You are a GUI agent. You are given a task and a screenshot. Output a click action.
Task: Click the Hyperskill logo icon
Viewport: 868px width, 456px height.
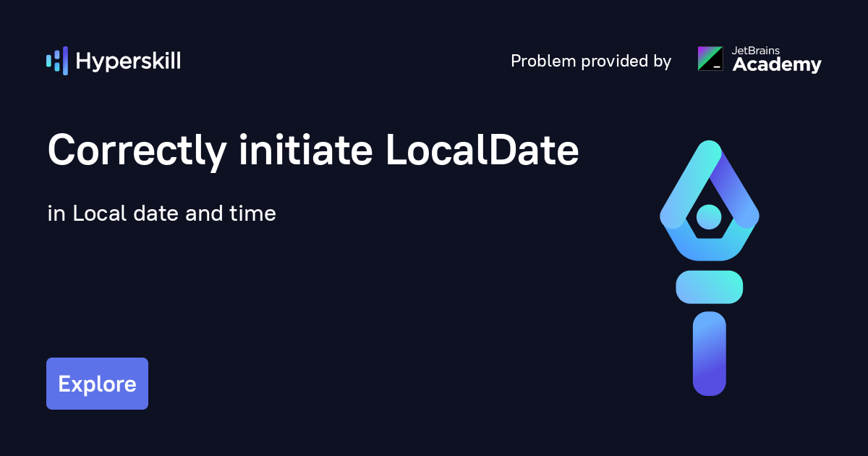click(x=56, y=61)
